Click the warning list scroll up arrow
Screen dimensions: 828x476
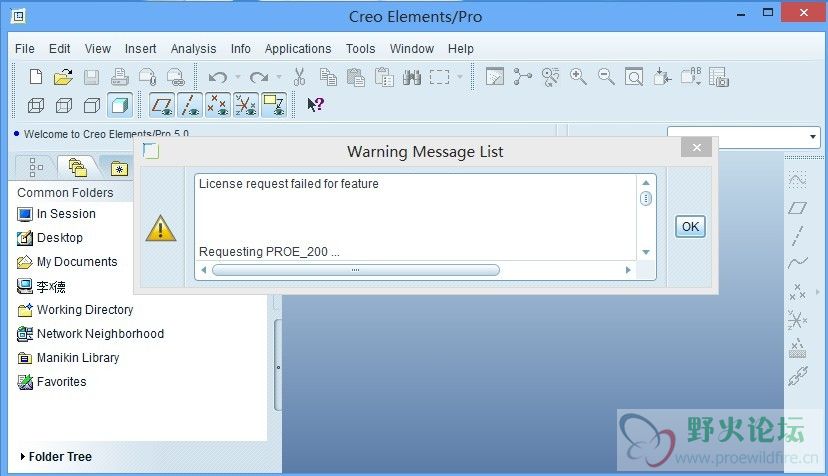[646, 182]
